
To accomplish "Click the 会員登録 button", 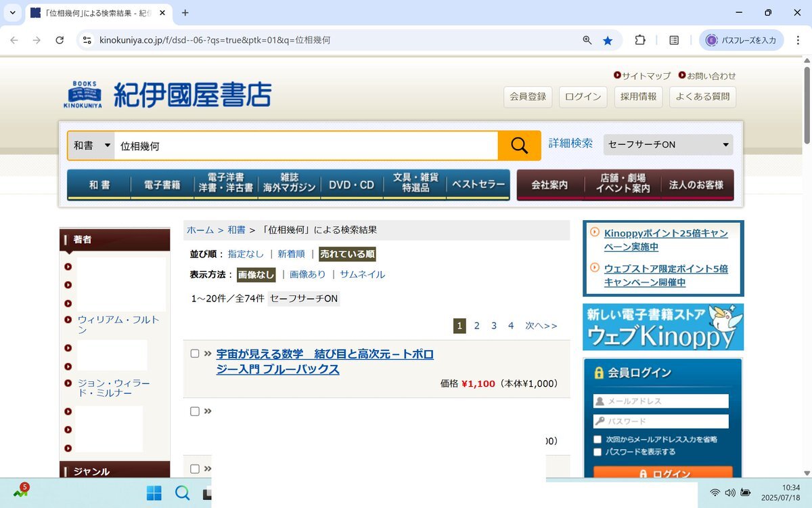I will [528, 97].
